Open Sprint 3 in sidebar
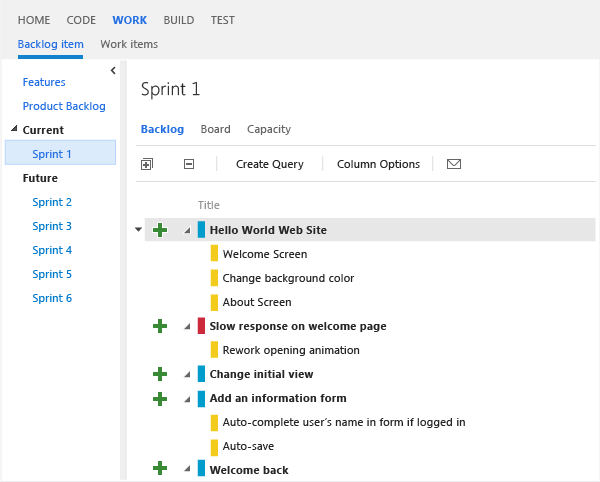 click(52, 226)
